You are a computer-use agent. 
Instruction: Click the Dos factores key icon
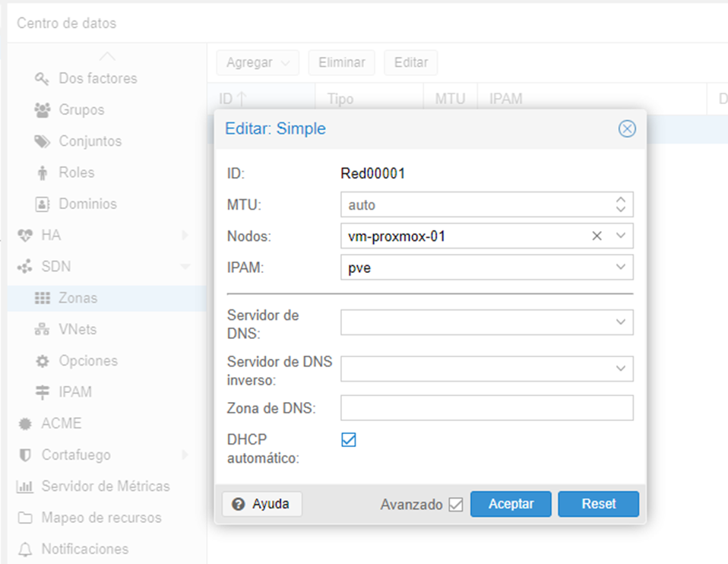(43, 78)
